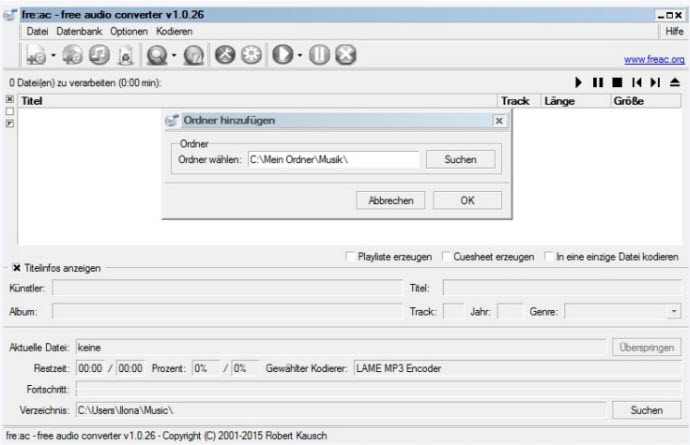Click the Ordner wählen path field

(334, 159)
